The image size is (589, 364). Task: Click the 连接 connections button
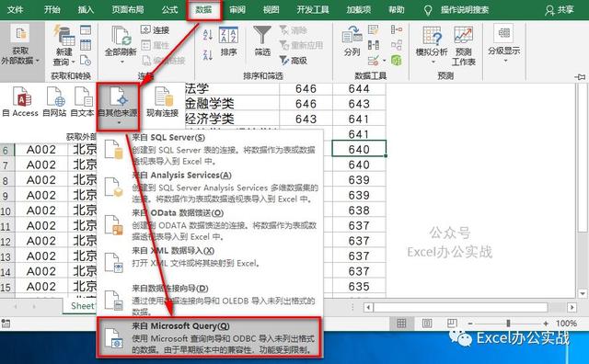click(155, 30)
